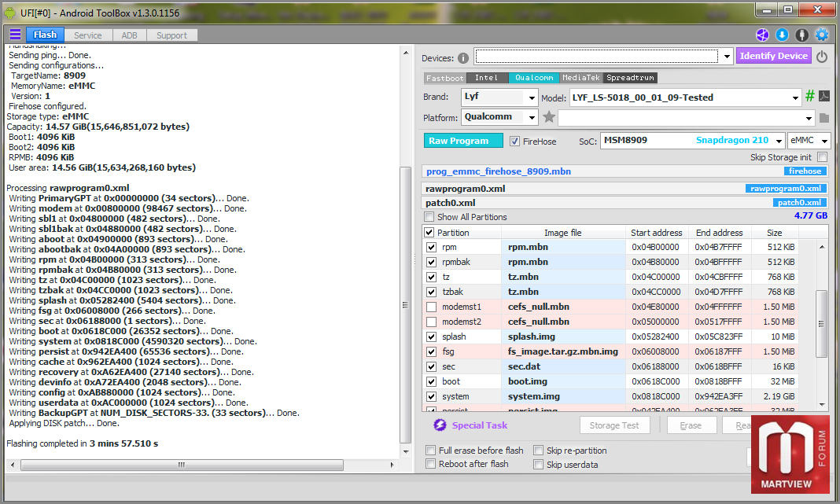Image resolution: width=840 pixels, height=504 pixels.
Task: Select the Fastboot mode tab
Action: 444,78
